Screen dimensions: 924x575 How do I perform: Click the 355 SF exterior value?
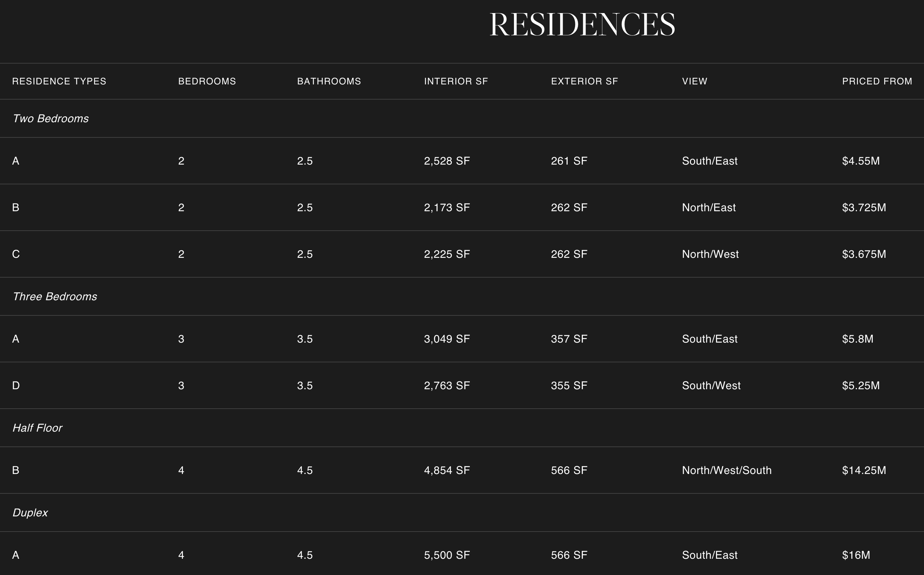pyautogui.click(x=569, y=386)
